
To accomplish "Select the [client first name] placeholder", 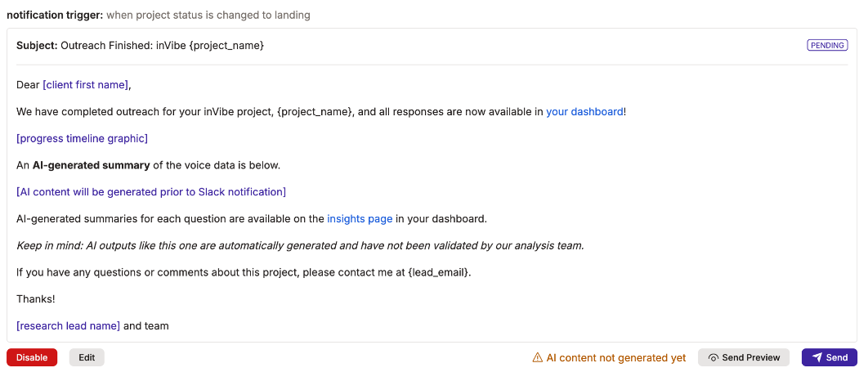I will (x=85, y=85).
